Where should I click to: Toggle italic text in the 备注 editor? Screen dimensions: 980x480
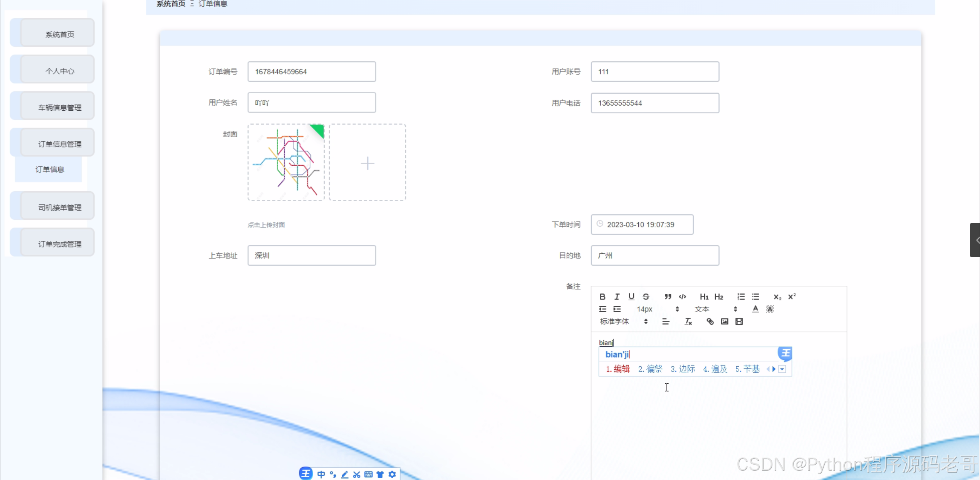(x=617, y=296)
